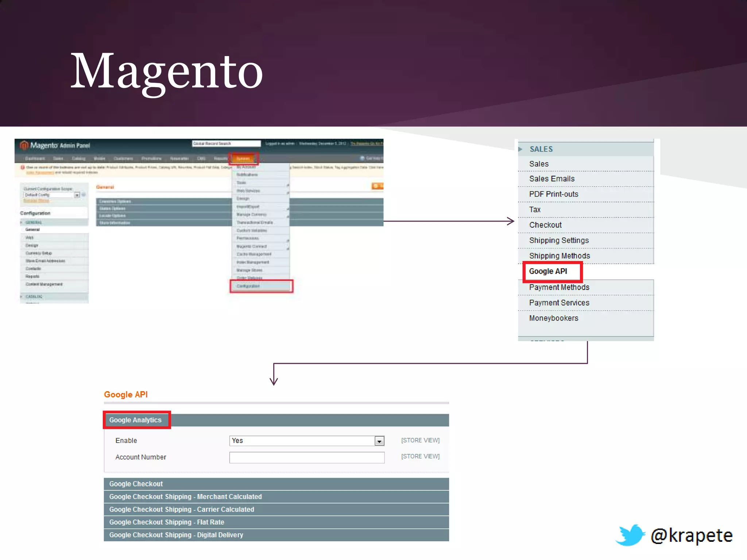Open Tools submenu in System dropdown

(x=261, y=183)
